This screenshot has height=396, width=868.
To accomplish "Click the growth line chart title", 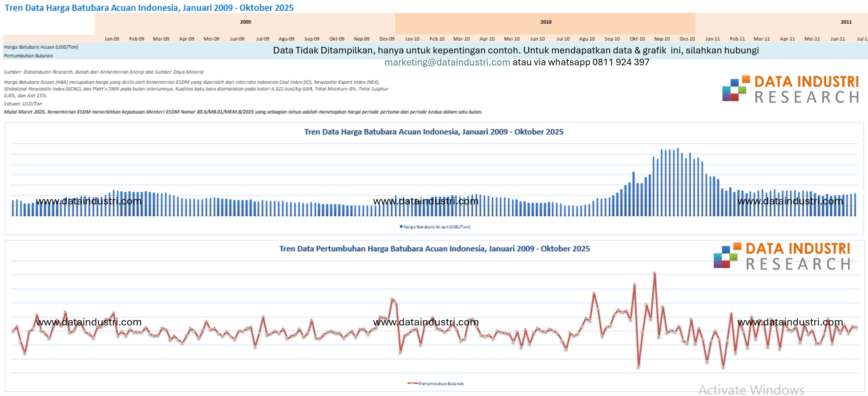I will [x=434, y=249].
